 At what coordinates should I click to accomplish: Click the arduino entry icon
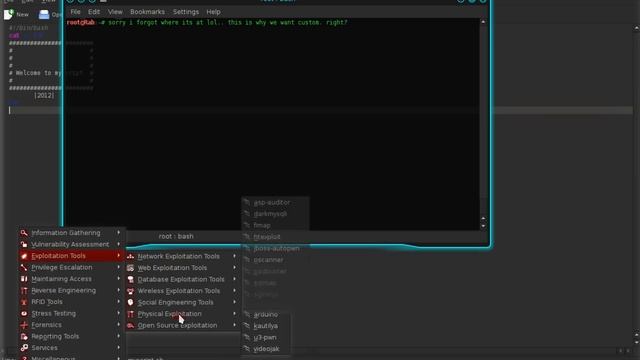point(247,314)
